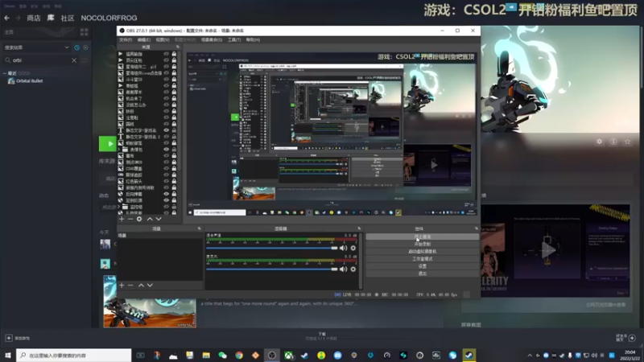Image resolution: width=644 pixels, height=362 pixels.
Task: Pop out the controls dock panel
Action: click(477, 228)
